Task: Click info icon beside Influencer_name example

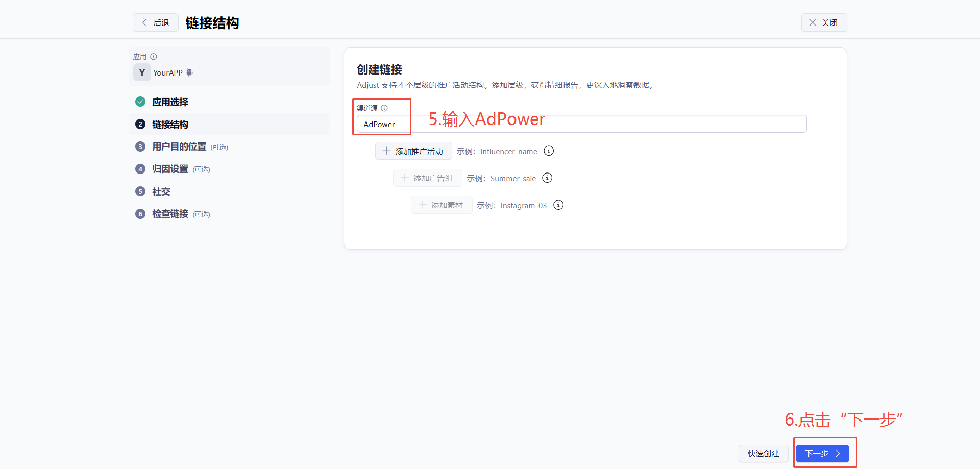Action: (549, 151)
